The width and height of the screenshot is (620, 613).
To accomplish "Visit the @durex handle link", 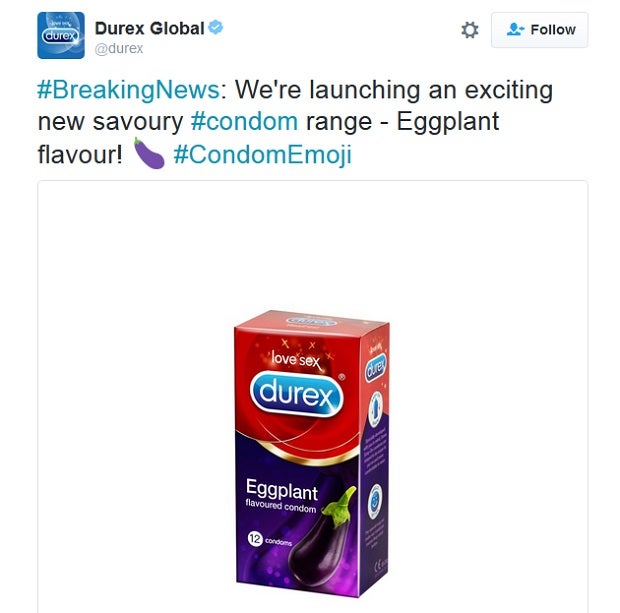I will 119,48.
